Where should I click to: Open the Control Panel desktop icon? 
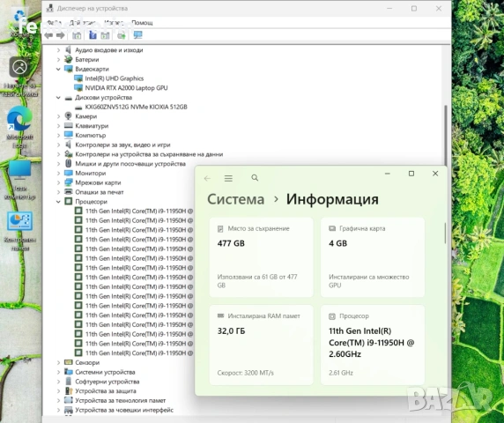pos(20,231)
